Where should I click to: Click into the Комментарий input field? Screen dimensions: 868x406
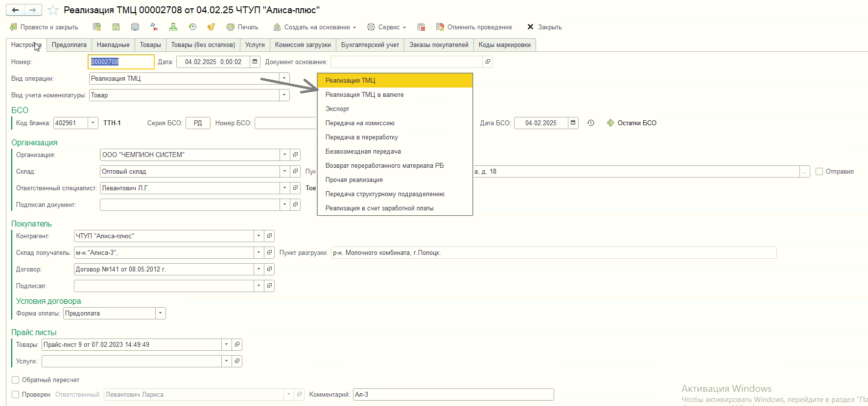point(453,394)
